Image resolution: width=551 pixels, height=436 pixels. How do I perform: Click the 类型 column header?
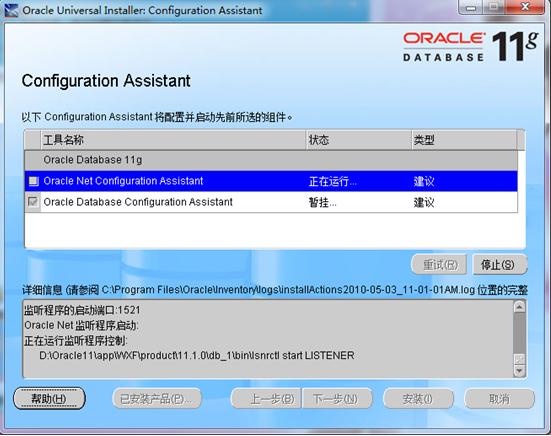(465, 140)
